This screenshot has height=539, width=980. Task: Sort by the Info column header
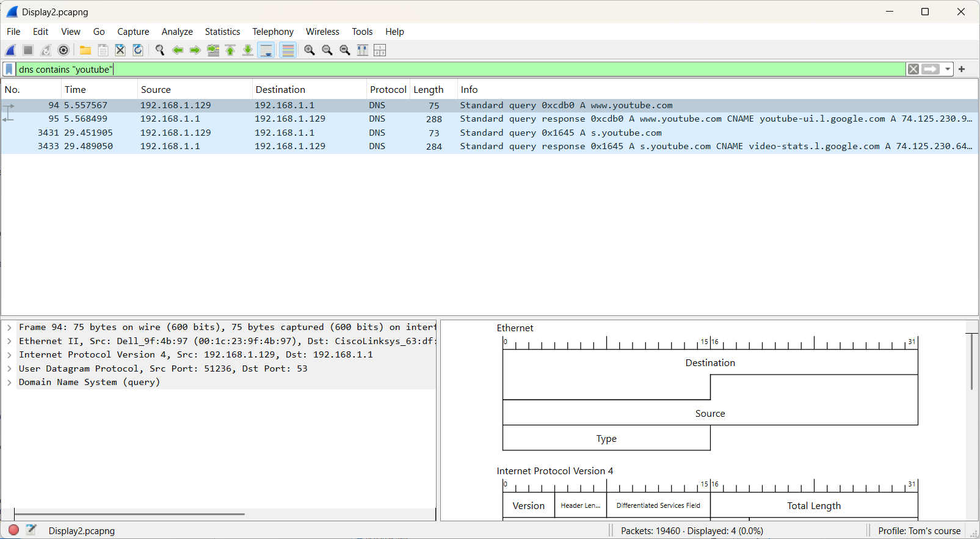click(x=717, y=90)
